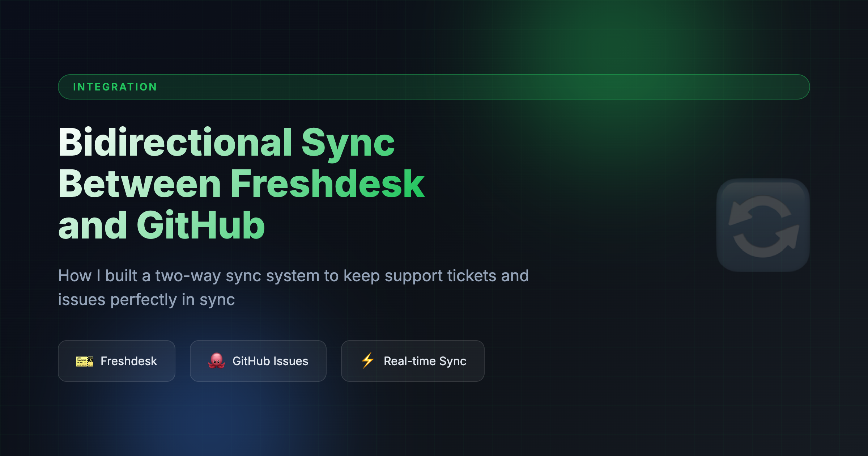Select the Freshdesk tag chip label
Image resolution: width=868 pixels, height=456 pixels.
click(x=129, y=361)
